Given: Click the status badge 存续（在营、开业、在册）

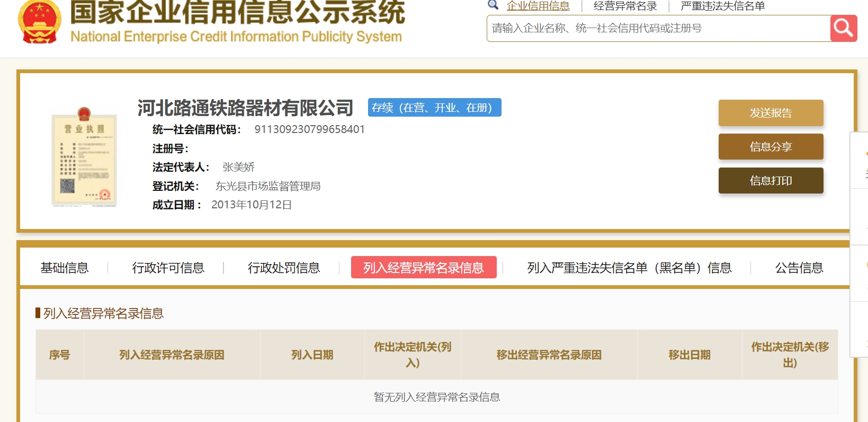Looking at the screenshot, I should coord(434,108).
